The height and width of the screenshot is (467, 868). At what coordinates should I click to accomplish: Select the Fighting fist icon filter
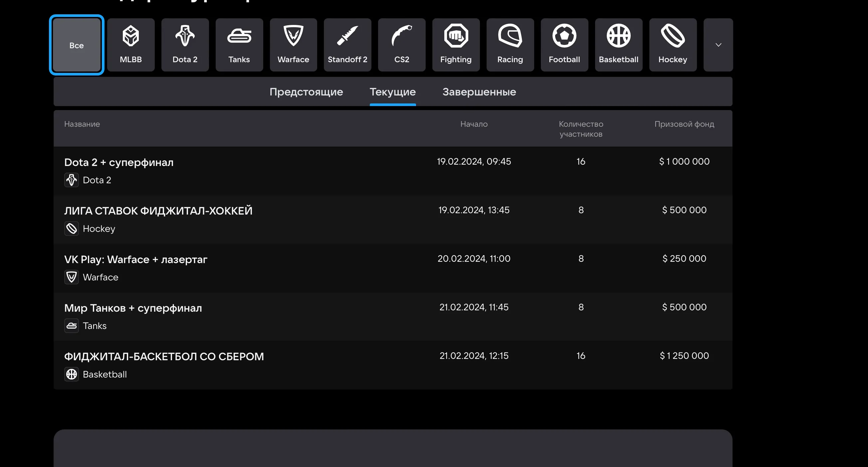[456, 45]
